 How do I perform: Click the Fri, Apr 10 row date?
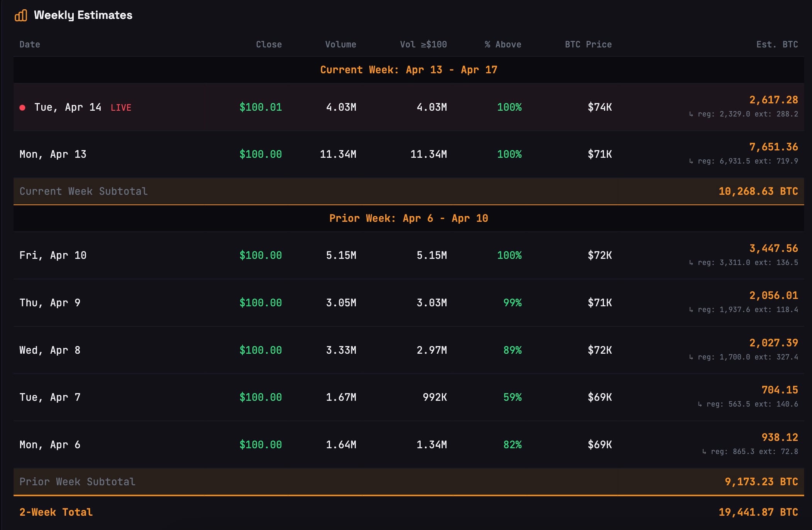(x=53, y=255)
